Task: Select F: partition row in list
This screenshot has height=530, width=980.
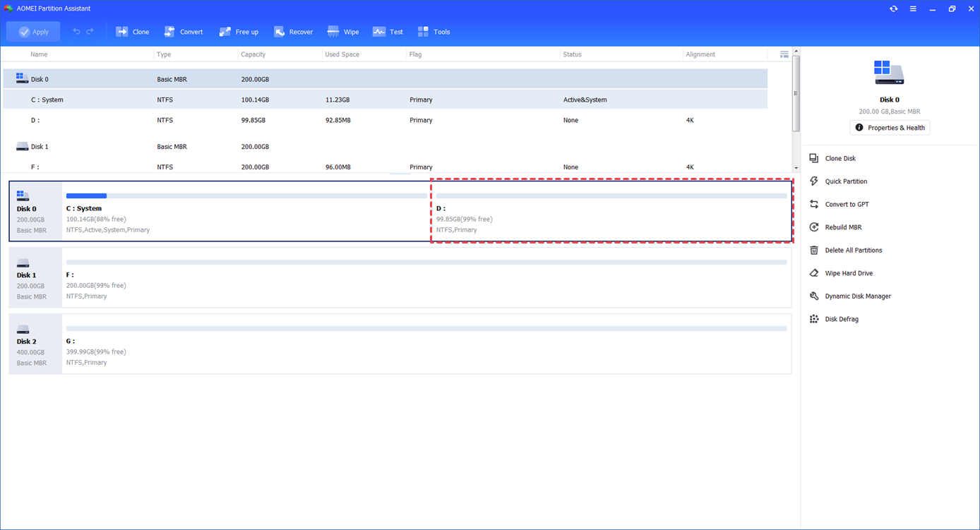Action: point(385,167)
